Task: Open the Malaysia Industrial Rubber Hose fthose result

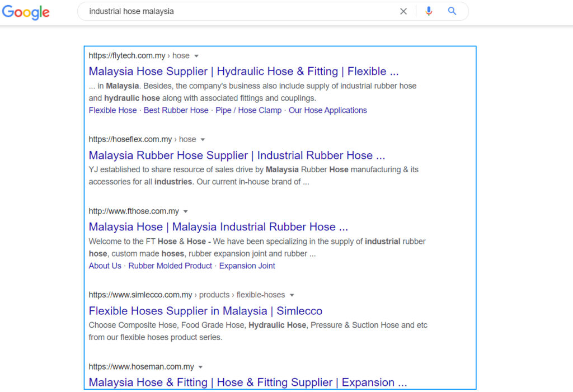Action: click(218, 227)
